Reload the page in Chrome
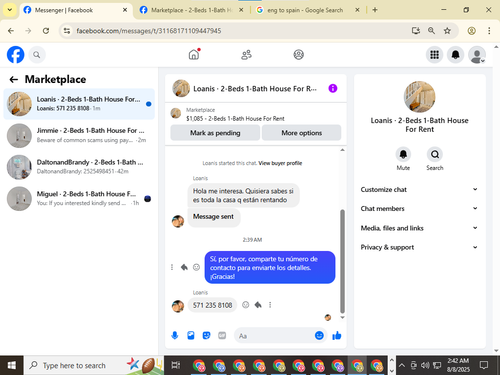This screenshot has width=500, height=375. pyautogui.click(x=46, y=31)
